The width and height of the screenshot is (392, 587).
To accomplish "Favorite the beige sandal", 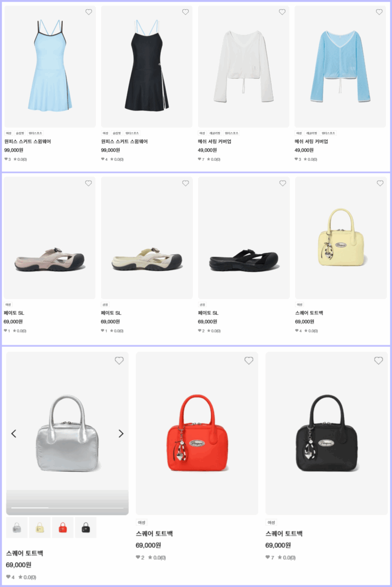I will (186, 183).
